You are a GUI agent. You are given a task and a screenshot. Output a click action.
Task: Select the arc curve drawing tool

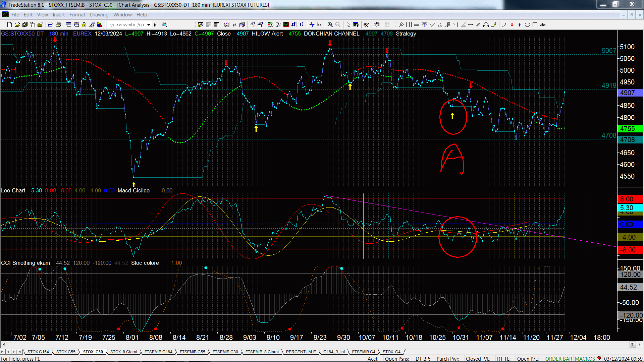(x=504, y=25)
